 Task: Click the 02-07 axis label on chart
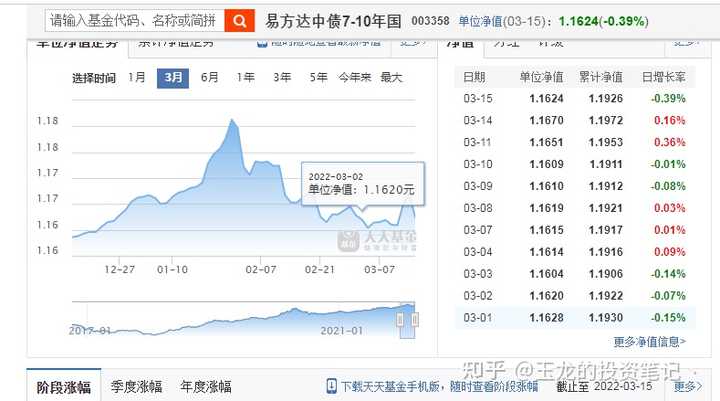[261, 270]
